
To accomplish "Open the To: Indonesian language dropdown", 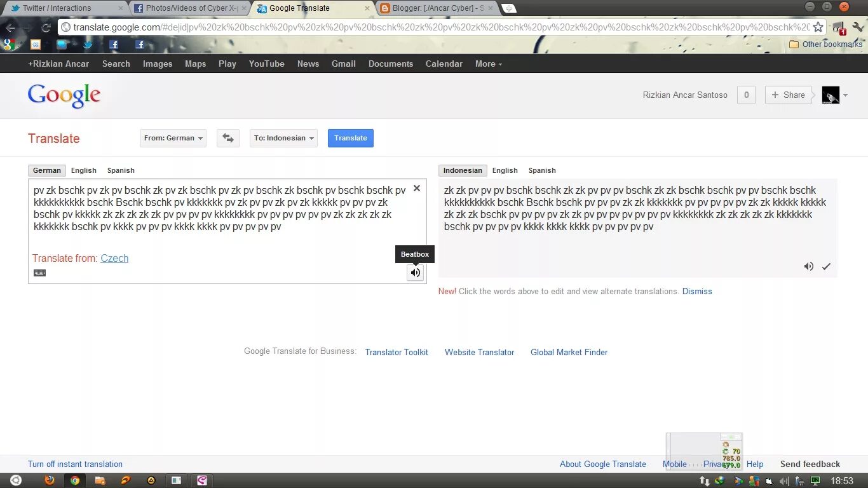I will tap(283, 138).
